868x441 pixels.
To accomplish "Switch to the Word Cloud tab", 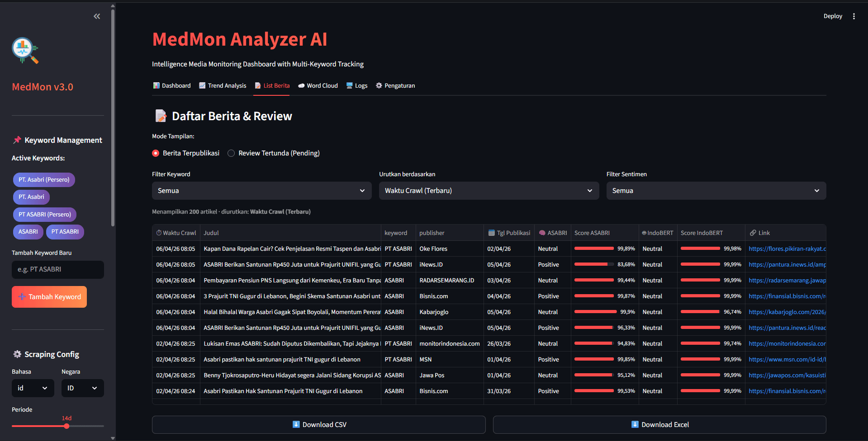I will pyautogui.click(x=318, y=85).
